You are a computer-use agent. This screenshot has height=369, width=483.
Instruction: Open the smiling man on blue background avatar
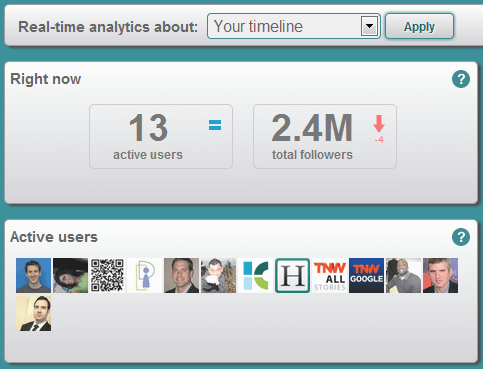[x=33, y=275]
